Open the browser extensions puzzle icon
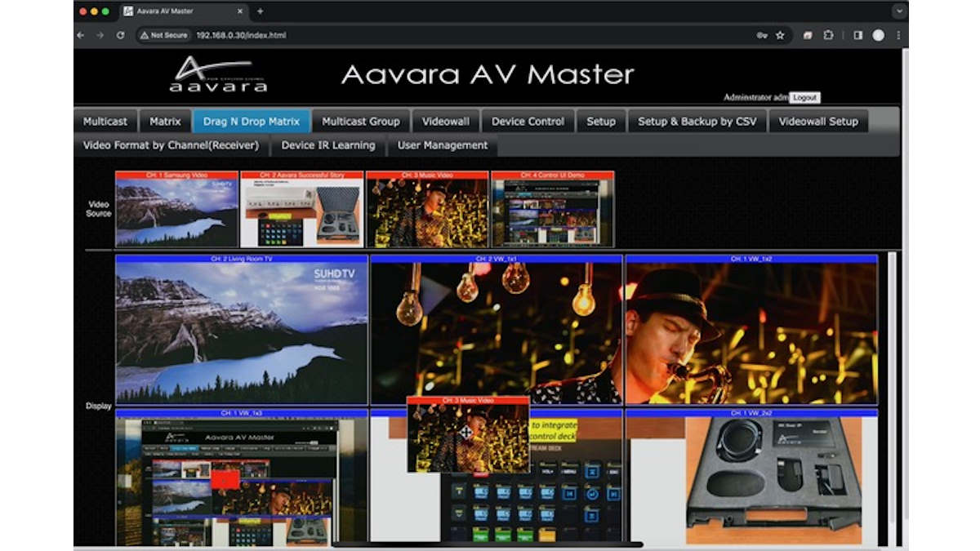Viewport: 980px width, 551px height. [828, 35]
